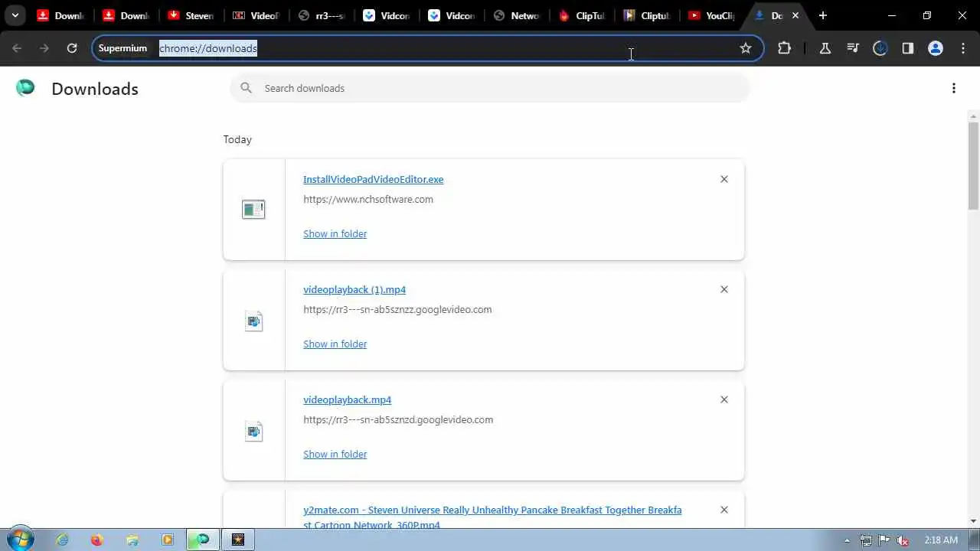Viewport: 980px width, 551px height.
Task: Remove InstallVideoPadVideoEditor.exe from list
Action: pyautogui.click(x=724, y=179)
